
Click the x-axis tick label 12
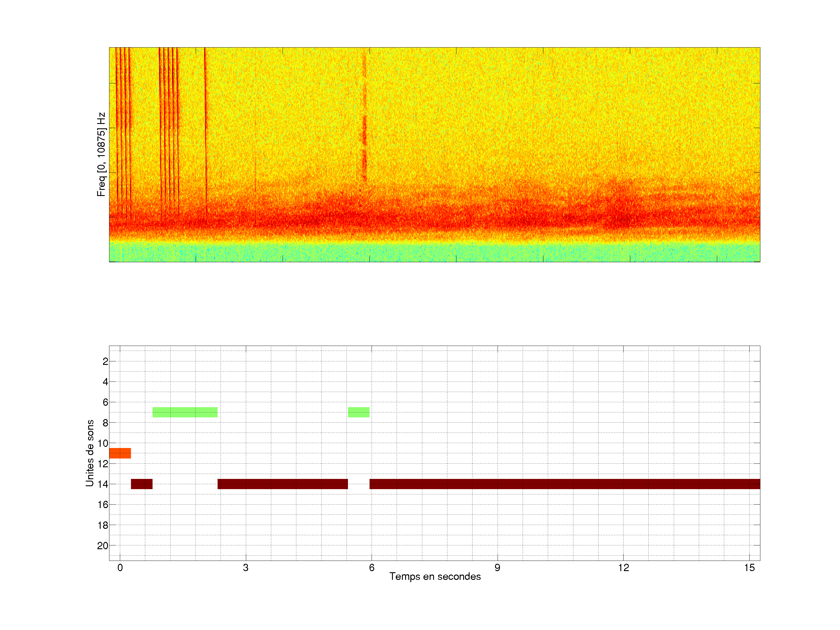[623, 568]
